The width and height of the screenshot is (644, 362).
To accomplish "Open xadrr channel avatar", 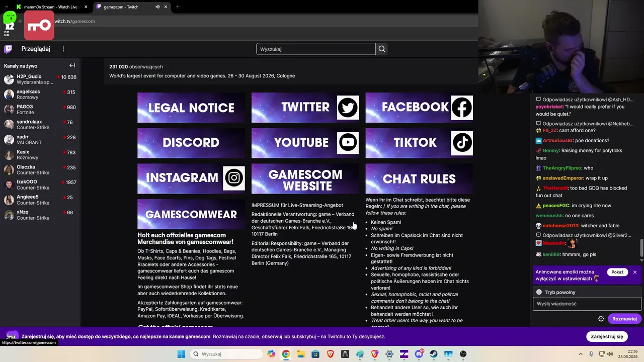I will point(9,140).
